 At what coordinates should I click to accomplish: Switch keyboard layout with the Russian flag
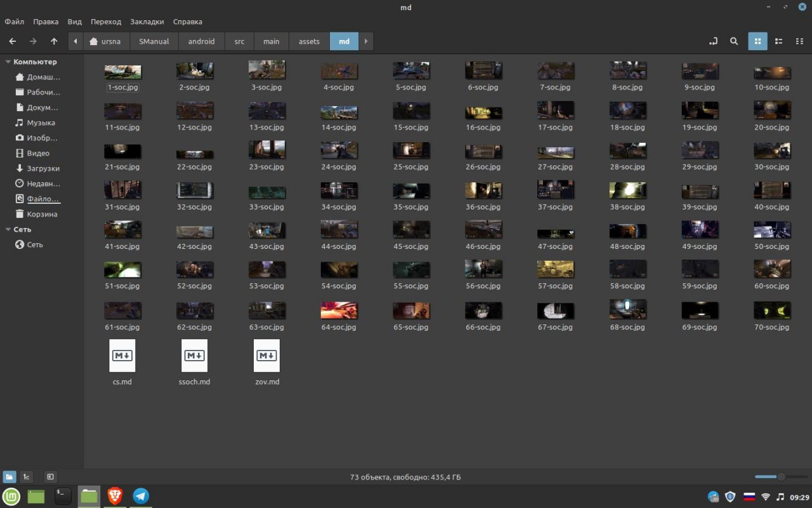[x=749, y=497]
